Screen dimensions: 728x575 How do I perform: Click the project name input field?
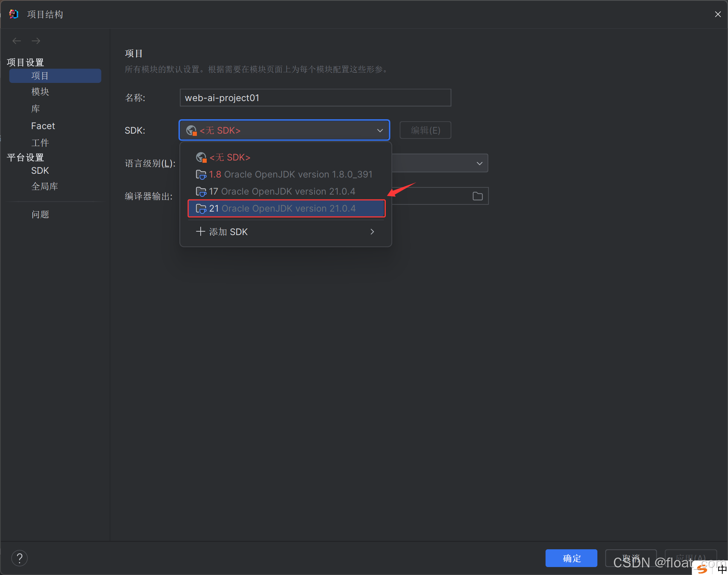[x=315, y=98]
